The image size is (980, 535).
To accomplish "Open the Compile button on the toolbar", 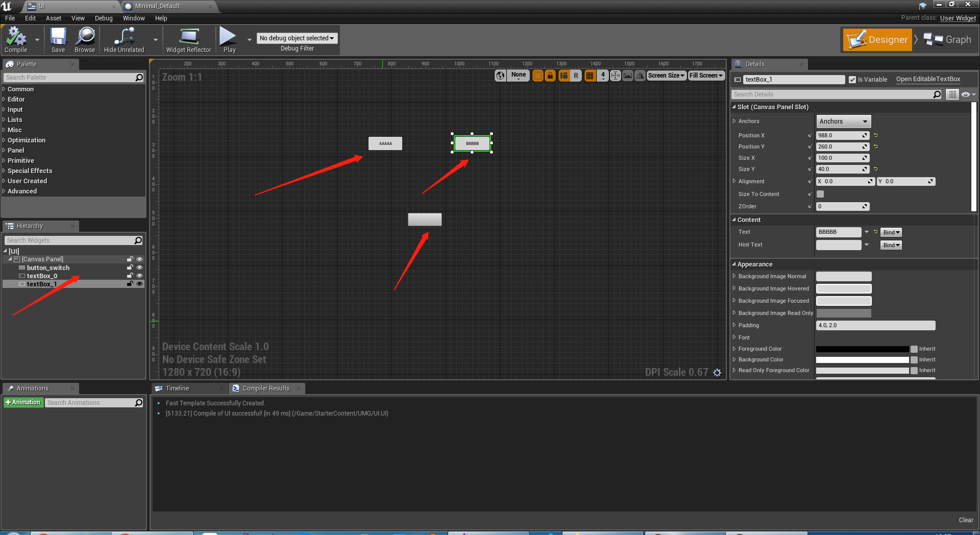I will tap(16, 39).
